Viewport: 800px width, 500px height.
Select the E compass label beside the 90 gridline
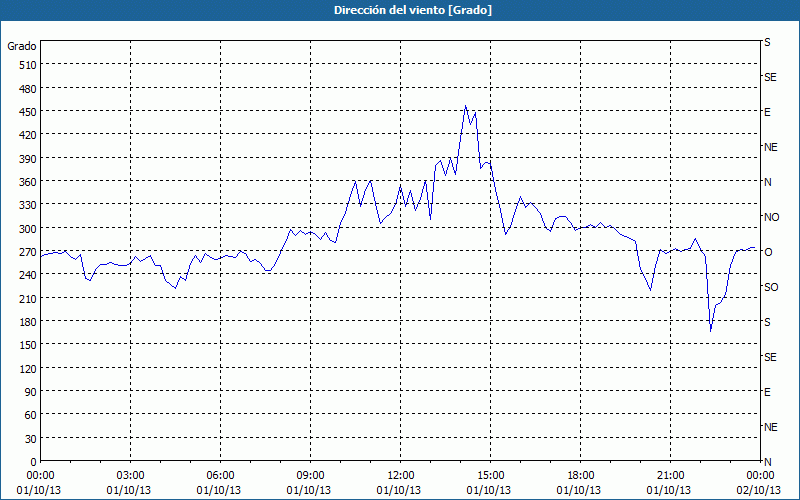coord(767,392)
